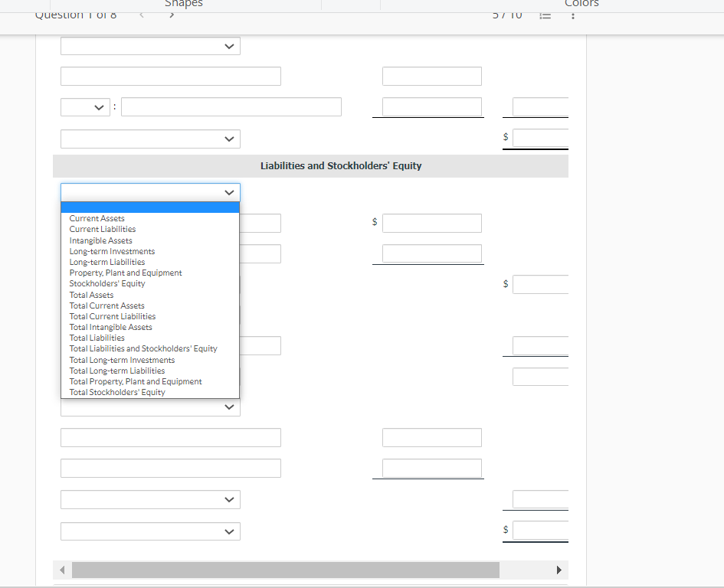Choose "Stockholders' Equity" option
Viewport: 724px width, 588px height.
point(107,283)
